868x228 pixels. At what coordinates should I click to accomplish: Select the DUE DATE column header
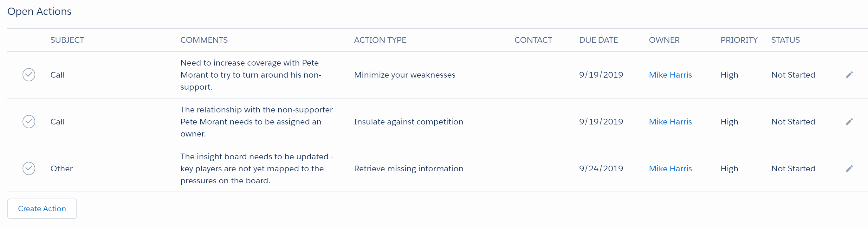[599, 40]
